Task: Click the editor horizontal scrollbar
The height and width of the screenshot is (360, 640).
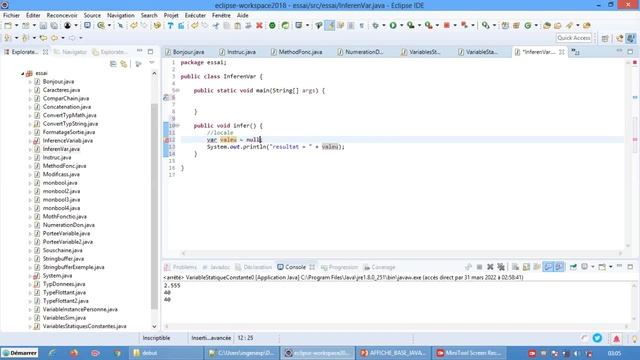Action: click(402, 253)
